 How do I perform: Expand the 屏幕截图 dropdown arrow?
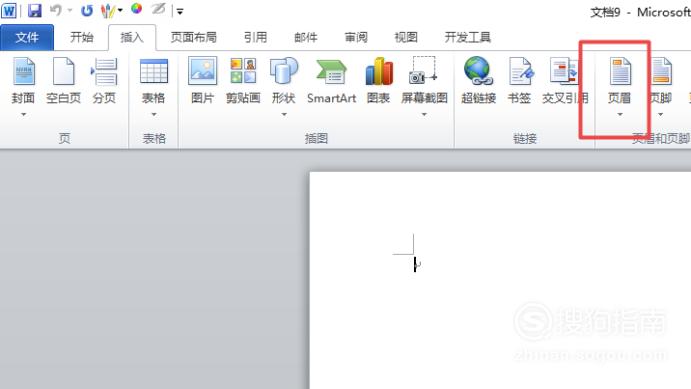pos(424,115)
